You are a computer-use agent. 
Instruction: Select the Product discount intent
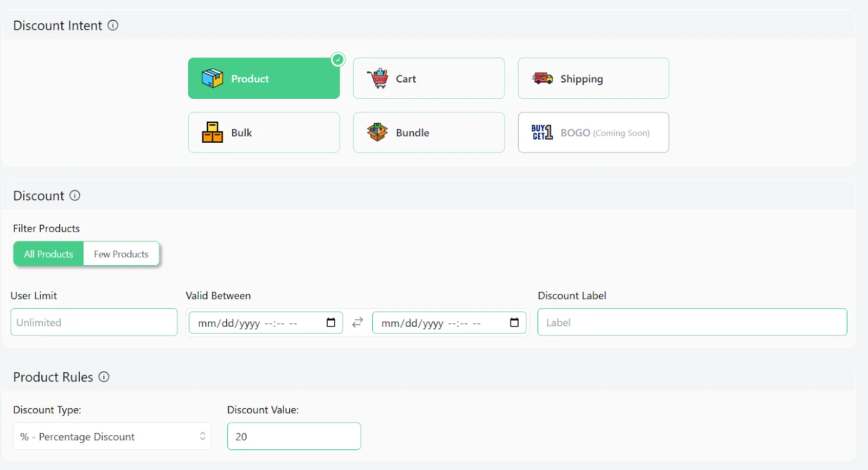(x=264, y=78)
